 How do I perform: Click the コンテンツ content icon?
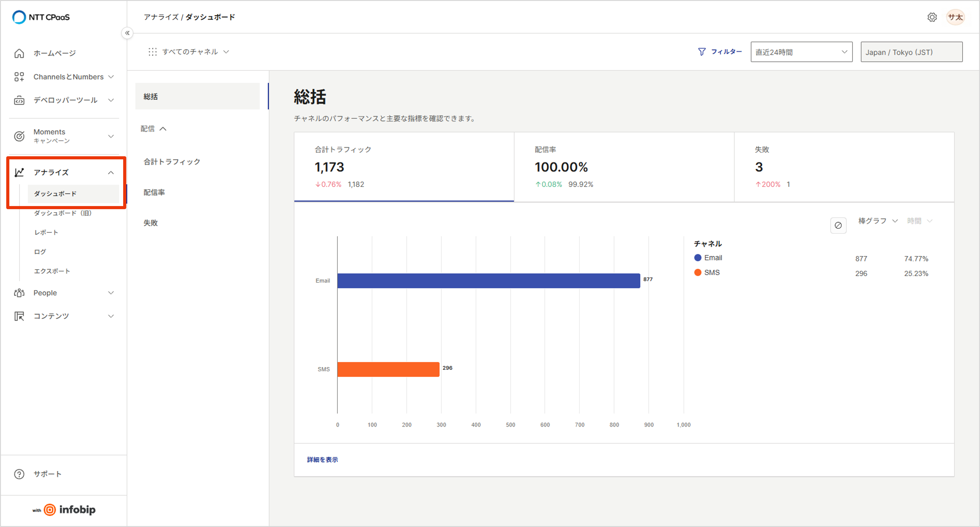tap(19, 316)
